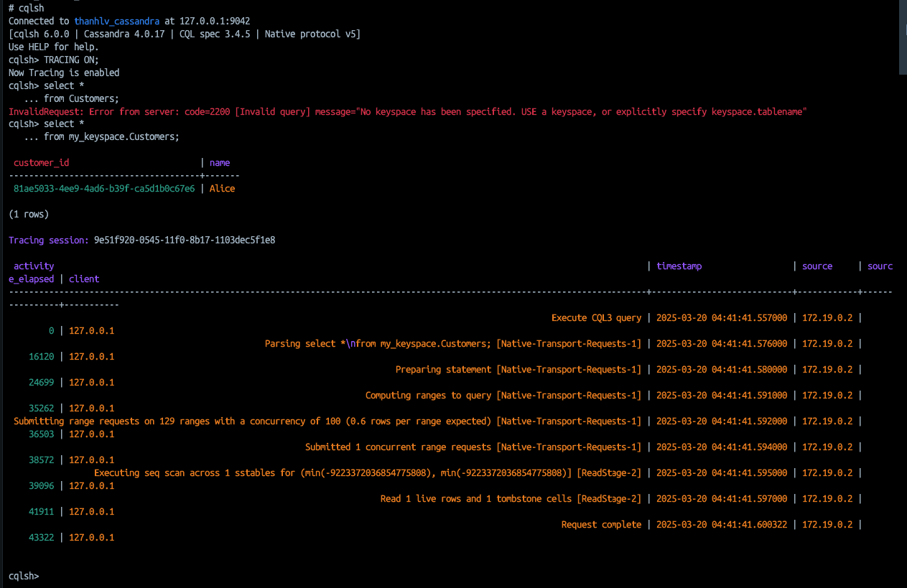Click the Tracing session ID 9e51f920-0545-11f0-8b17-1103dec5f1e8
This screenshot has height=588, width=907.
[185, 241]
